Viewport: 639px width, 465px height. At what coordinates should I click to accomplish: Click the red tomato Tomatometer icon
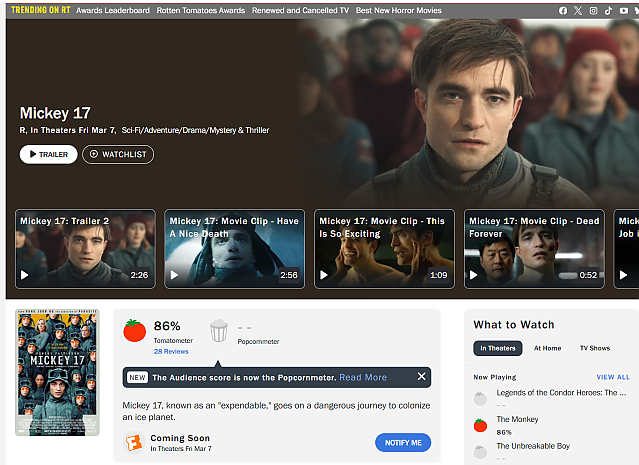pyautogui.click(x=135, y=331)
